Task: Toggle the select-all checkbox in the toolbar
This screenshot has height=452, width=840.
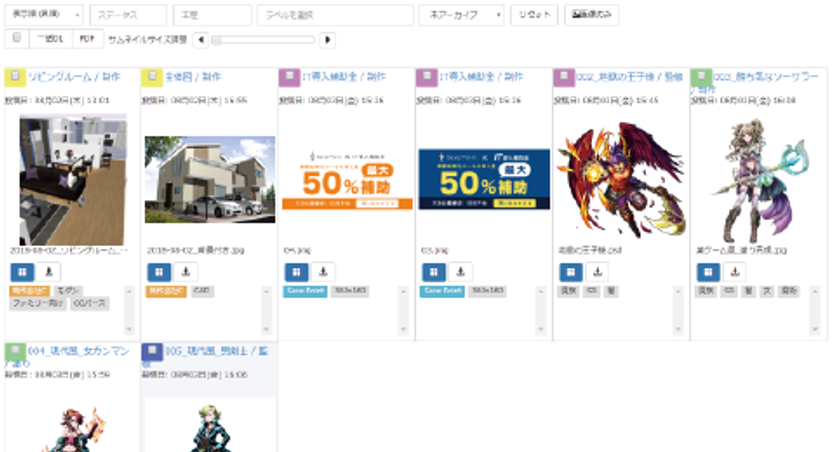Action: (x=17, y=38)
